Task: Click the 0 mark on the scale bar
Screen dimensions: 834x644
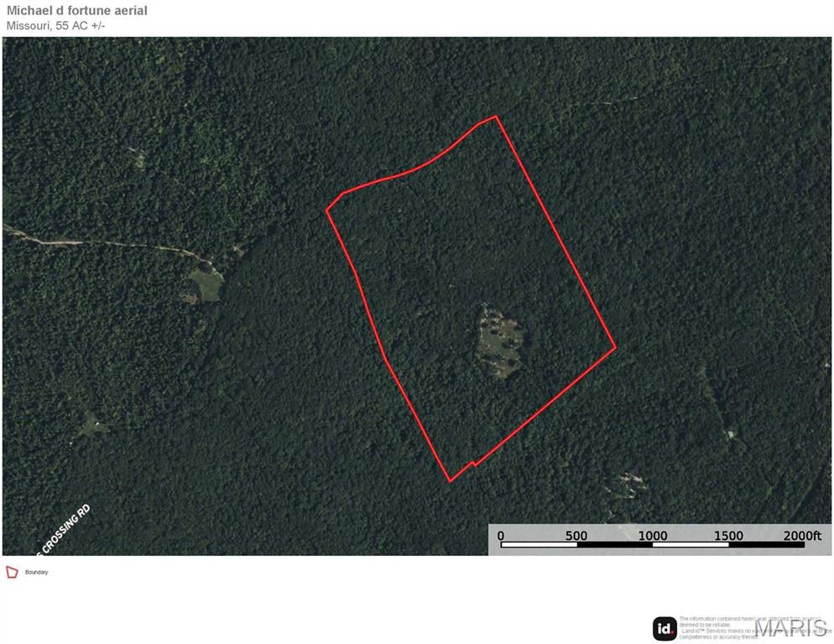Action: (x=501, y=536)
